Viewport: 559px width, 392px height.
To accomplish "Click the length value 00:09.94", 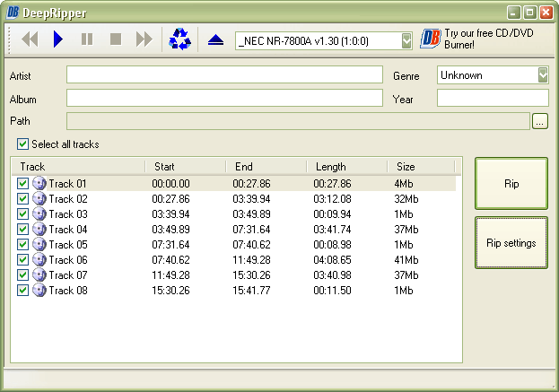I will coord(332,214).
